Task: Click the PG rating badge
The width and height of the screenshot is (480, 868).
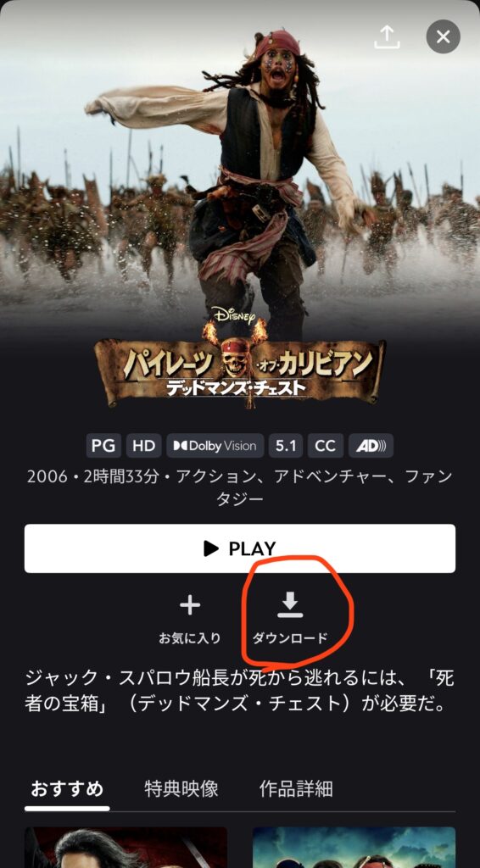Action: 103,446
